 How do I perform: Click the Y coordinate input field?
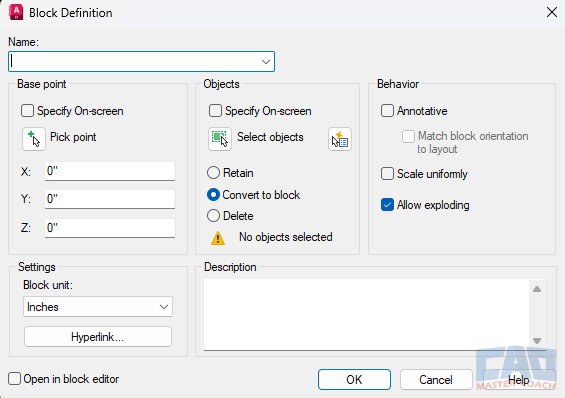[110, 199]
